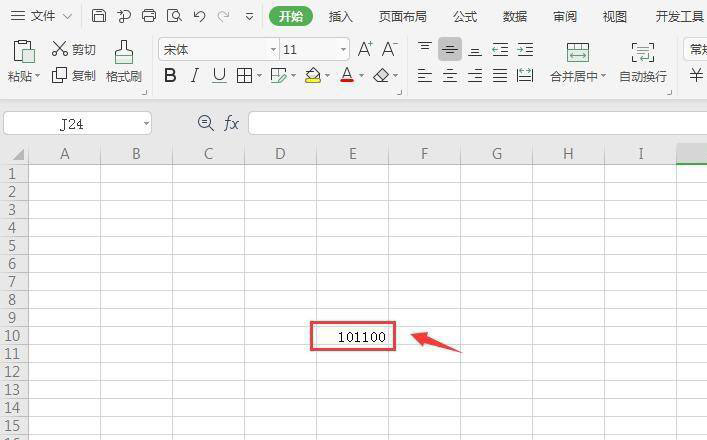This screenshot has width=707, height=440.
Task: Switch to the 数据 tab
Action: tap(514, 17)
